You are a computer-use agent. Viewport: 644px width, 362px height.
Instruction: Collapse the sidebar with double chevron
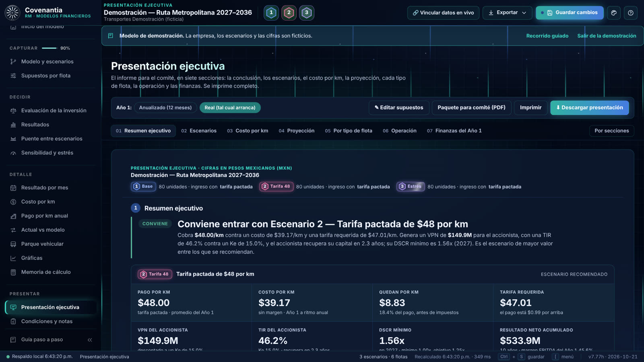click(x=90, y=340)
